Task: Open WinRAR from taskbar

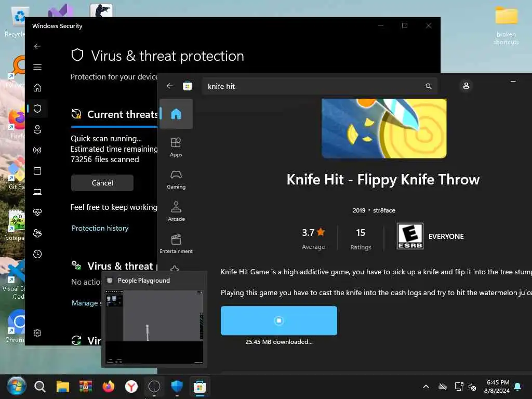Action: (86, 387)
